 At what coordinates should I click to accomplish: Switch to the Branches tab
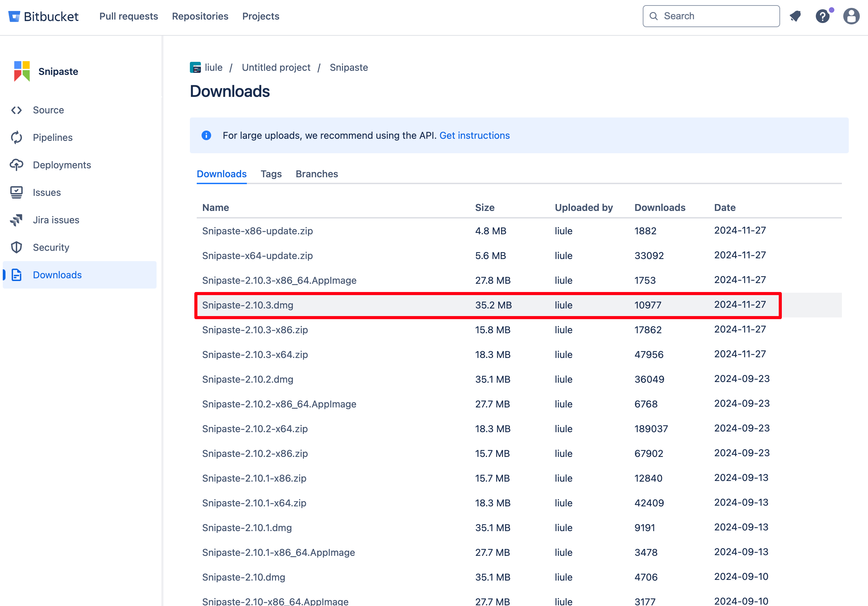[x=317, y=174]
